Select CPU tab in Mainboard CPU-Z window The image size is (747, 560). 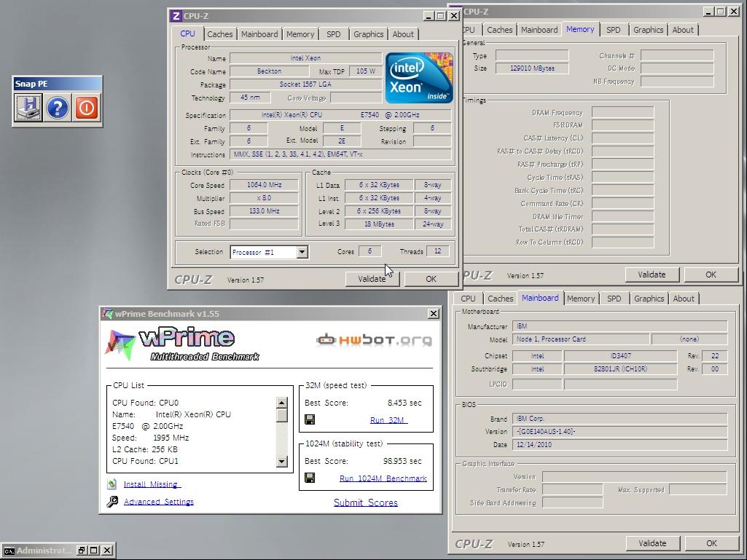[468, 299]
